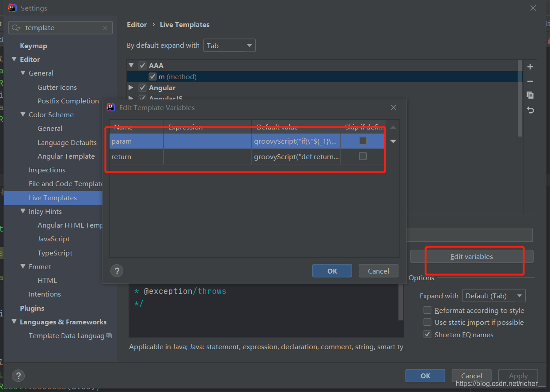Click the clear search field icon
This screenshot has width=550, height=392.
105,27
